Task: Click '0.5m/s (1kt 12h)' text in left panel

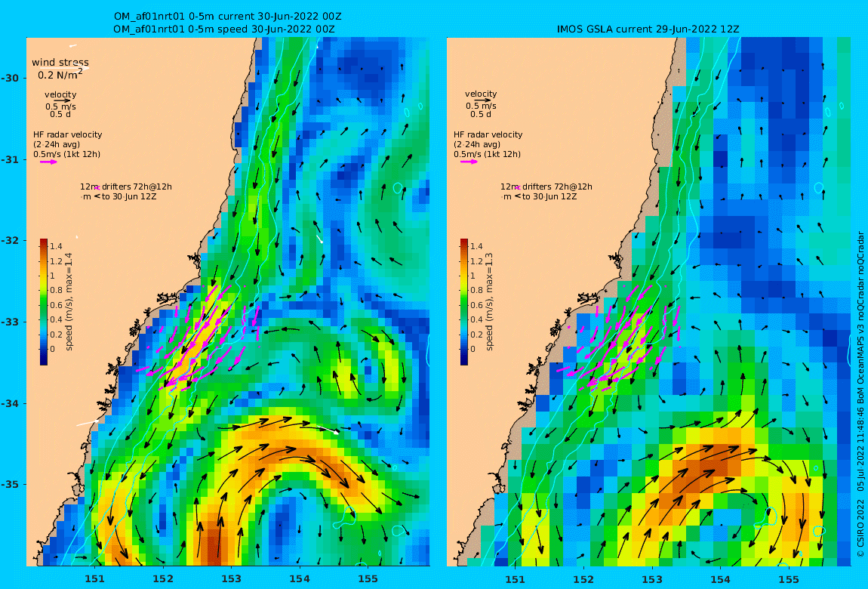Action: (x=66, y=154)
